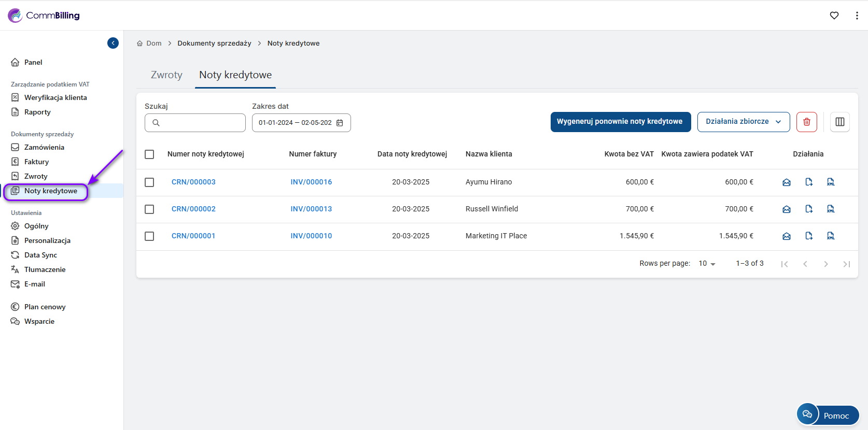Click the email icon for CRN/000003
Image resolution: width=868 pixels, height=430 pixels.
[787, 182]
